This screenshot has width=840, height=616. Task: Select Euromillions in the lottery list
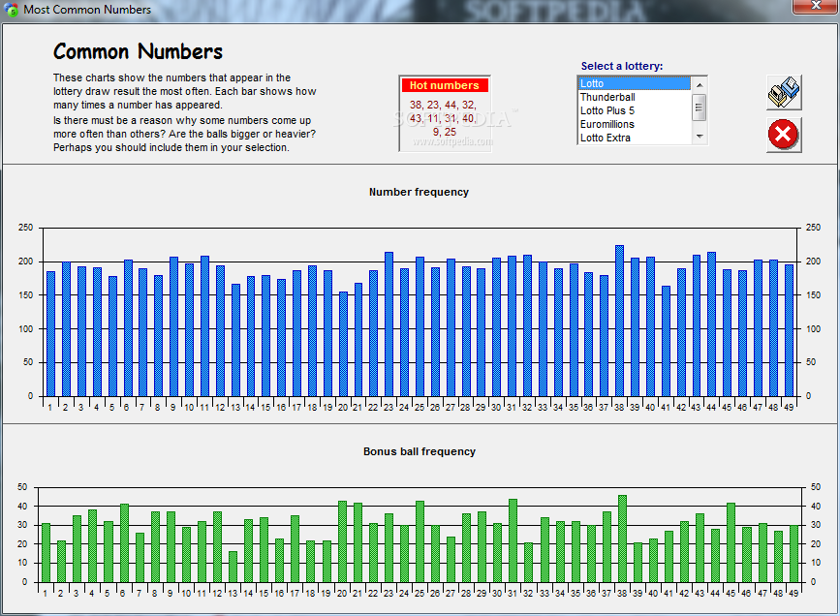[635, 124]
